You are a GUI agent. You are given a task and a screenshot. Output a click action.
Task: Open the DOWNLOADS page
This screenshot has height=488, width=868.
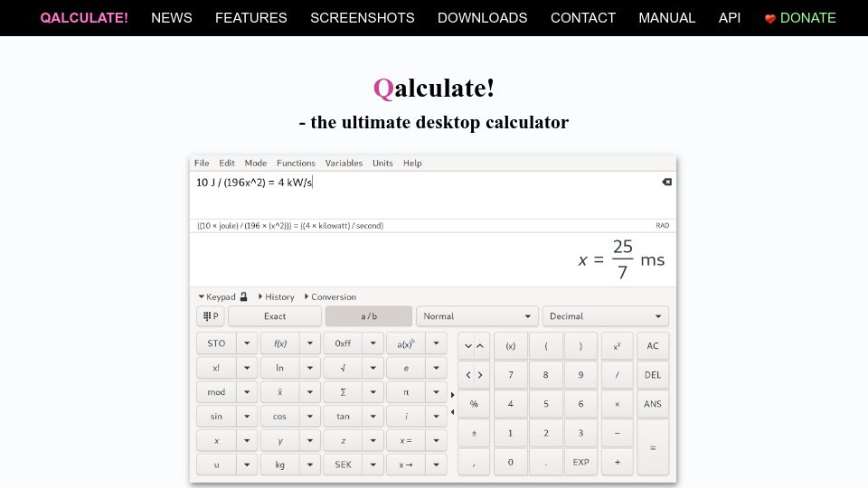tap(482, 18)
